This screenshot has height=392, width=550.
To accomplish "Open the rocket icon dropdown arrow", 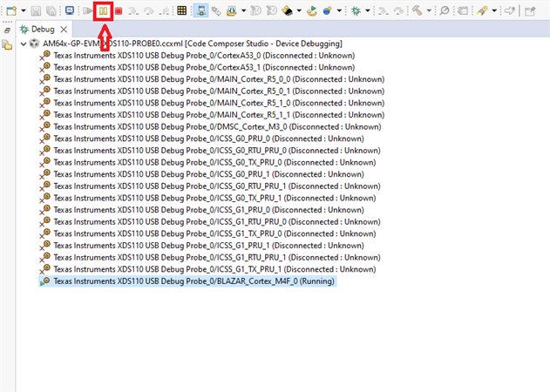I will (494, 10).
